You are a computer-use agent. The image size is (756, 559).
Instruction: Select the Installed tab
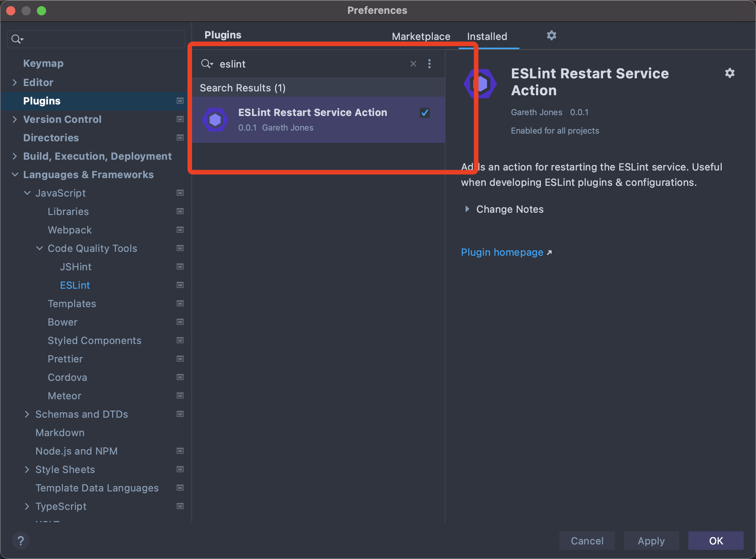pyautogui.click(x=487, y=36)
